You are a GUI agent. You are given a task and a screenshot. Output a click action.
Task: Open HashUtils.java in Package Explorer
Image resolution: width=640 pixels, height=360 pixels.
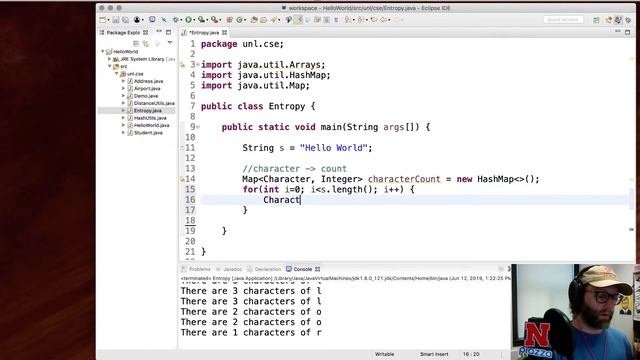[x=150, y=118]
